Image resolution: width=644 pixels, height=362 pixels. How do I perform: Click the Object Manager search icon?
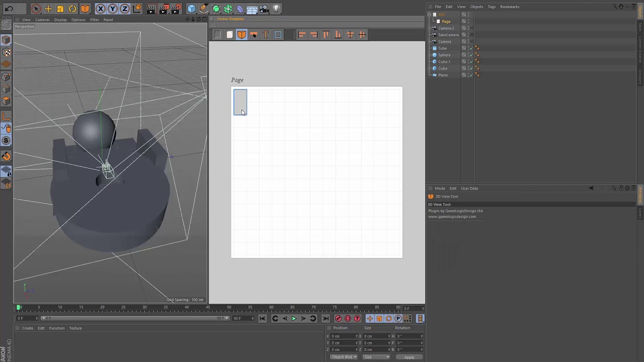[x=615, y=7]
